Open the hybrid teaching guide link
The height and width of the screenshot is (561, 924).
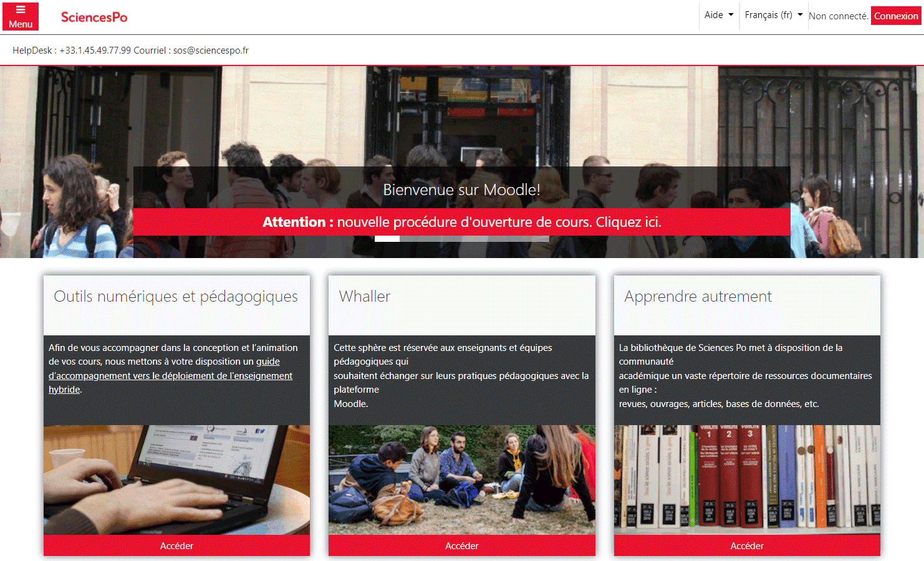170,375
